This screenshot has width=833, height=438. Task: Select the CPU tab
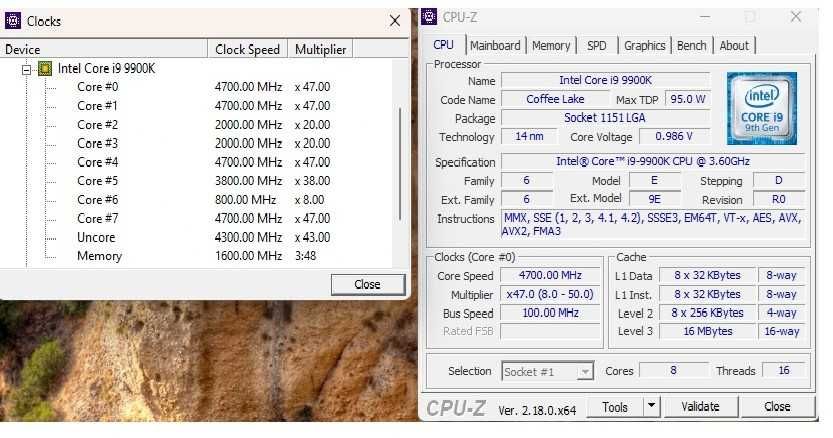click(444, 45)
